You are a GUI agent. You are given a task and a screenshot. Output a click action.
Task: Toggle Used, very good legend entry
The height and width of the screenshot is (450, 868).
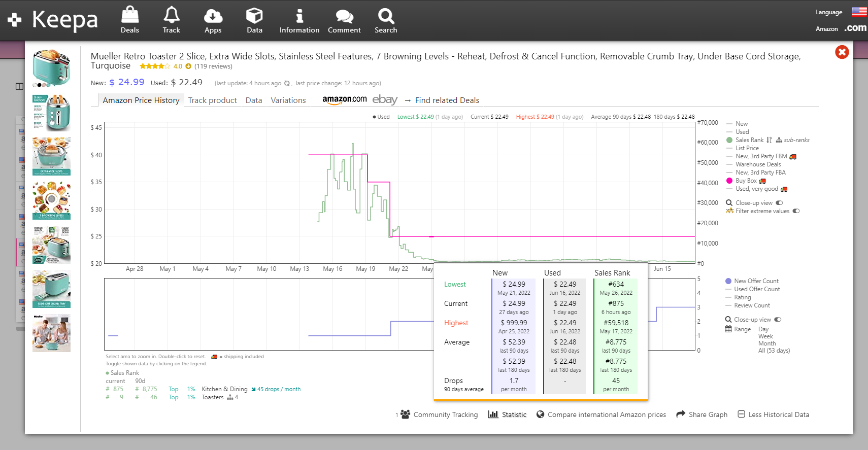[756, 189]
